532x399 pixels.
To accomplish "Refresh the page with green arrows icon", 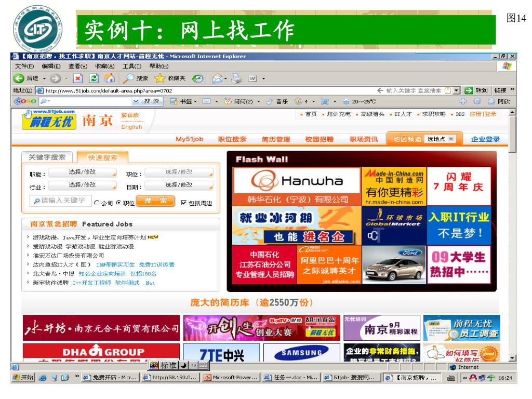I will tap(94, 78).
